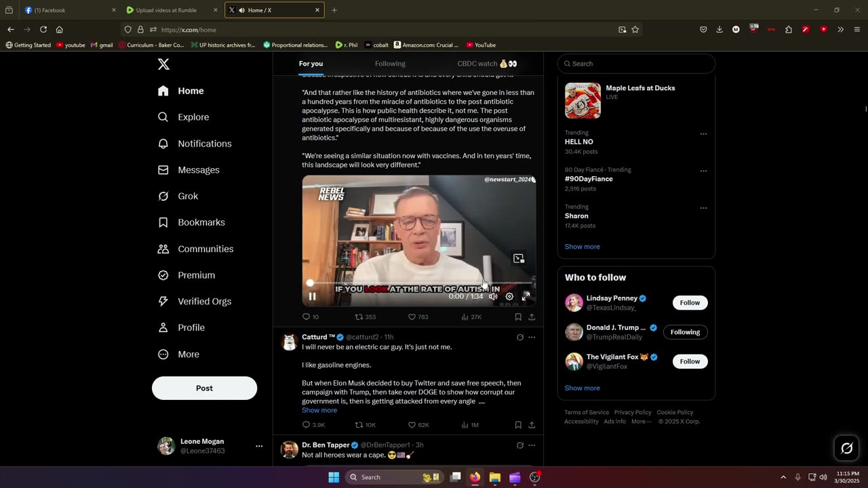Pause the playing video

pos(312,296)
